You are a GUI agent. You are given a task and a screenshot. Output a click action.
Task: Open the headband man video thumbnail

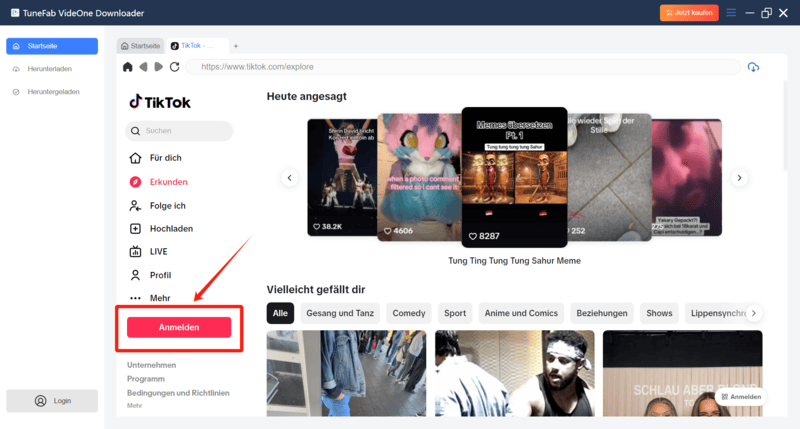[x=514, y=373]
